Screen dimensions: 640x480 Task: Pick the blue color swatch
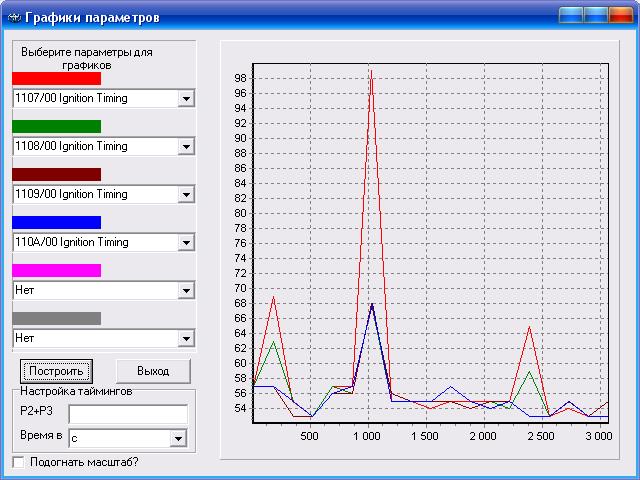tap(56, 222)
